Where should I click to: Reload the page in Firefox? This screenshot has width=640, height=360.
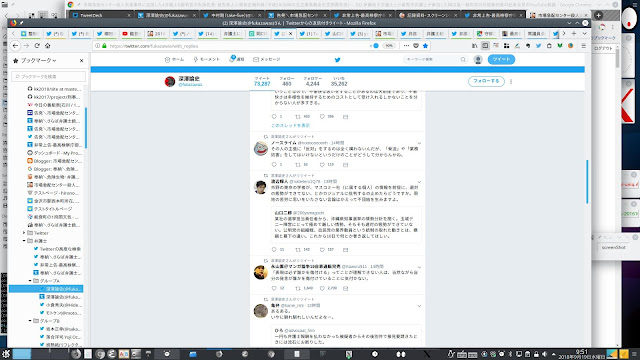37,46
